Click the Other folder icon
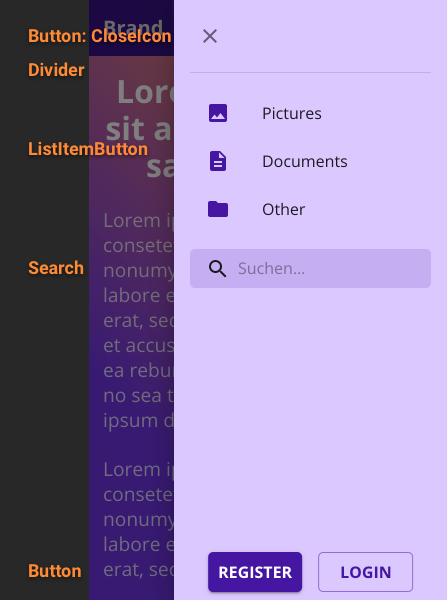The height and width of the screenshot is (600, 447). pos(218,209)
